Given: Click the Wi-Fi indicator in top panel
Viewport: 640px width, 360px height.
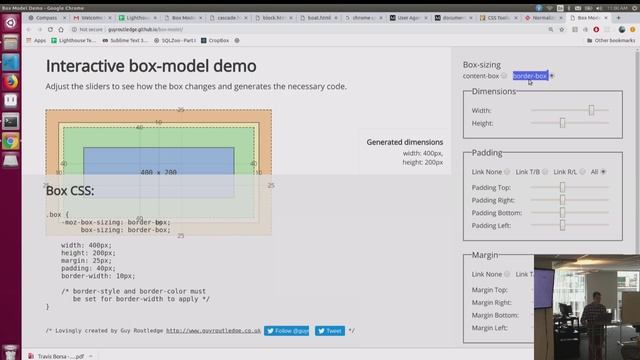Looking at the screenshot, I should click(549, 8).
